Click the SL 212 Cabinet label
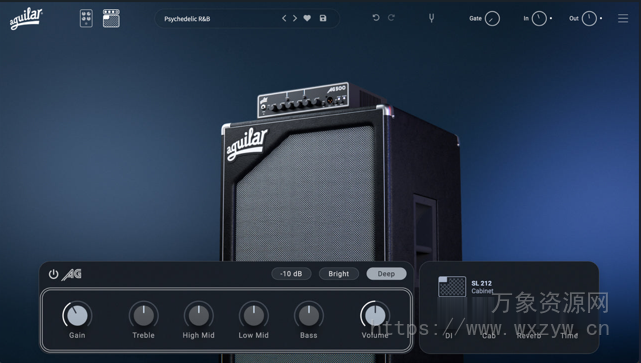The image size is (641, 363). click(x=482, y=287)
